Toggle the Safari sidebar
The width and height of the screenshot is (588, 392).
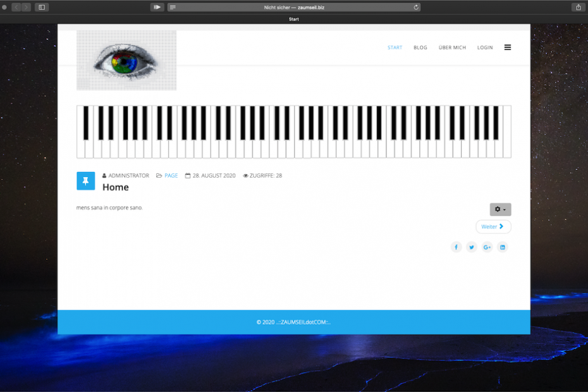click(42, 7)
